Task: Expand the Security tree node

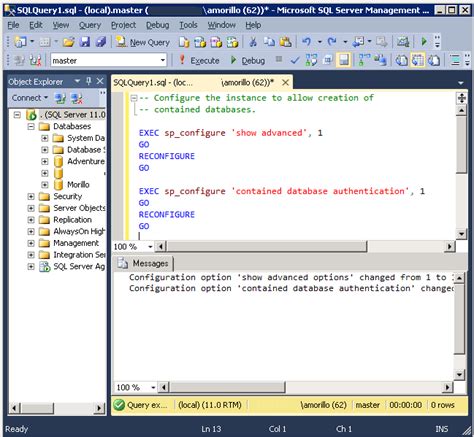Action: coord(31,196)
